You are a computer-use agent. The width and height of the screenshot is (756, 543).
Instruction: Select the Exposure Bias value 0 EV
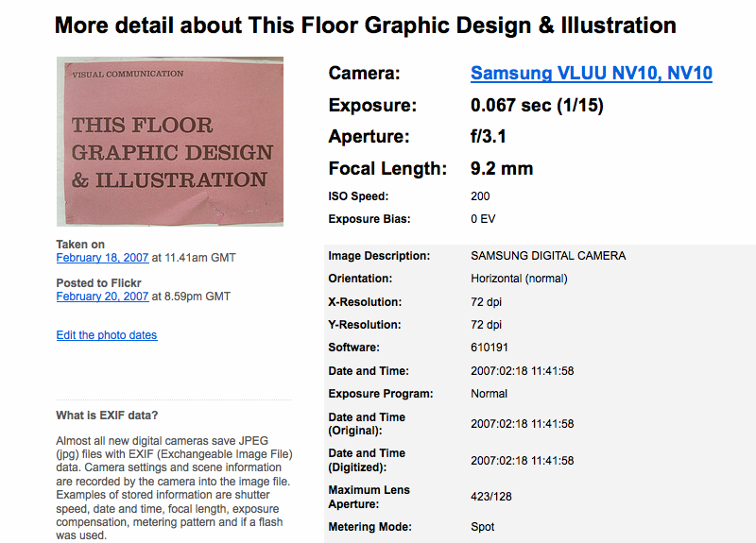click(x=483, y=219)
